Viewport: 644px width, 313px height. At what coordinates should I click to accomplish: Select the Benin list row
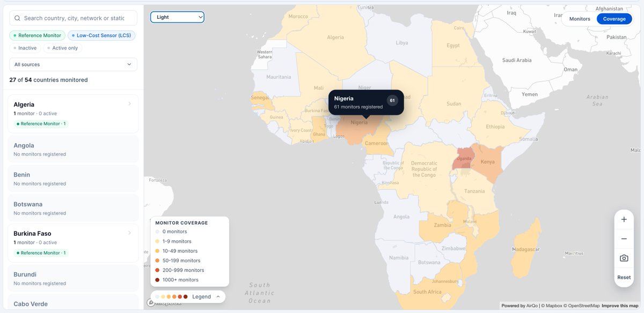(x=73, y=179)
